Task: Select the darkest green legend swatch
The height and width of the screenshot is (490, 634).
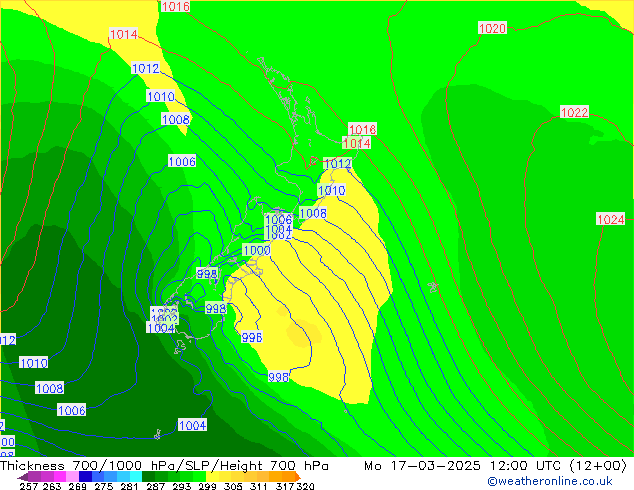Action: pos(148,476)
